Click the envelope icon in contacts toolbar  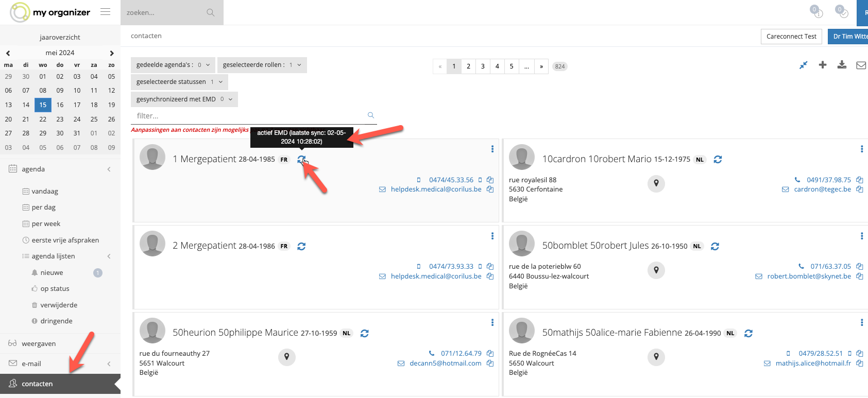(x=861, y=65)
